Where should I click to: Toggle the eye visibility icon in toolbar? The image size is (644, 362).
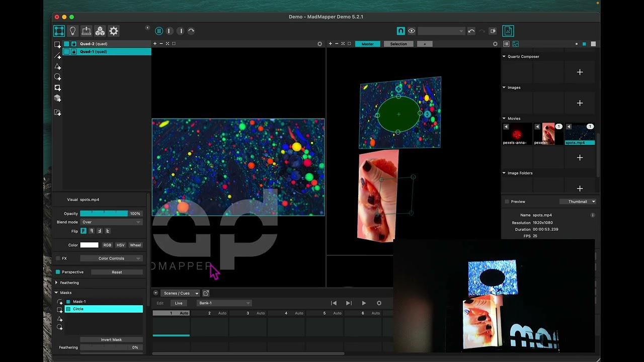tap(412, 31)
